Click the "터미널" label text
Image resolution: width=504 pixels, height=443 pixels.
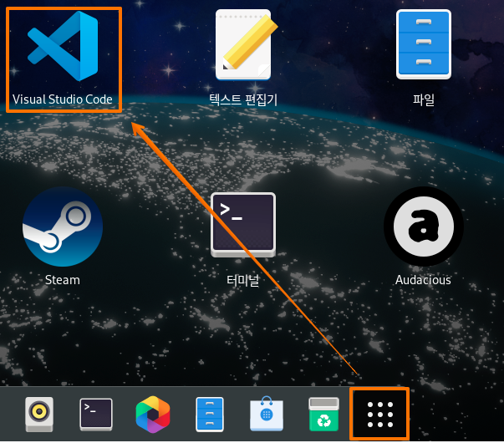click(x=242, y=280)
